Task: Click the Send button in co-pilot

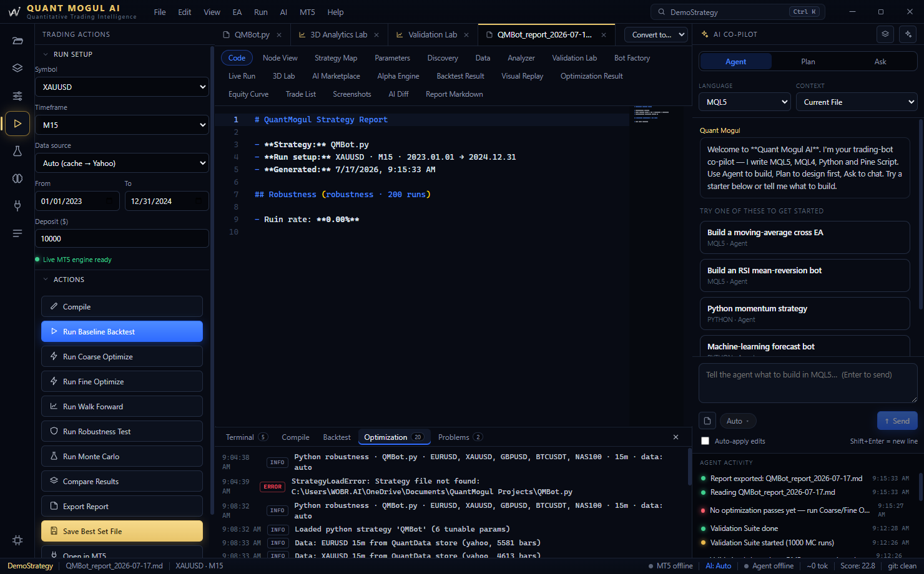Action: click(897, 421)
